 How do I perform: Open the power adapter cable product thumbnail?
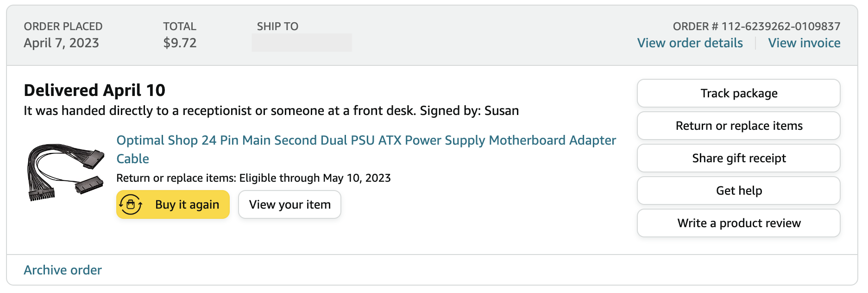65,172
